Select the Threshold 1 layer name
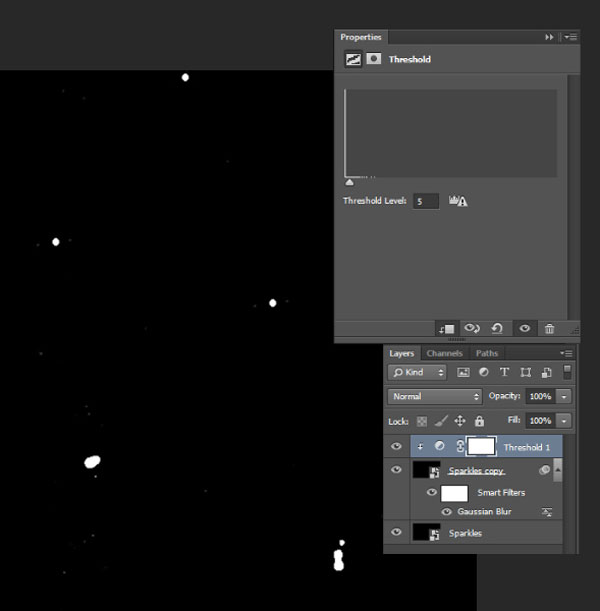This screenshot has height=611, width=600. (x=527, y=447)
